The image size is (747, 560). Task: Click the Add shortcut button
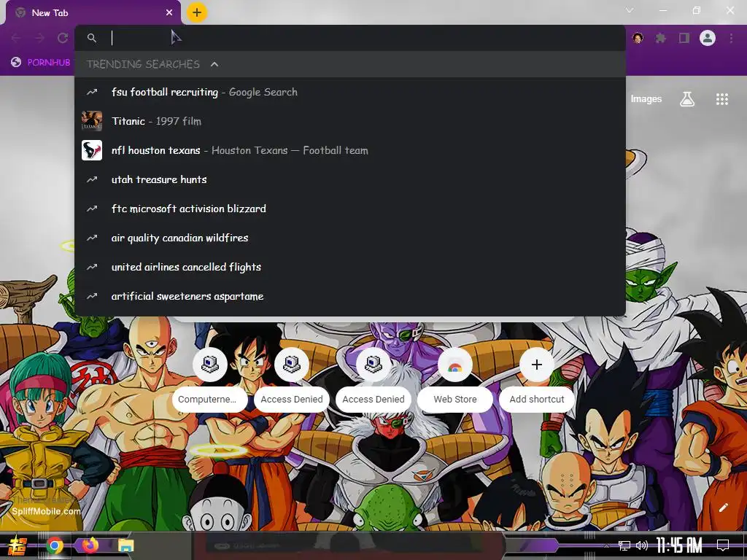537,381
